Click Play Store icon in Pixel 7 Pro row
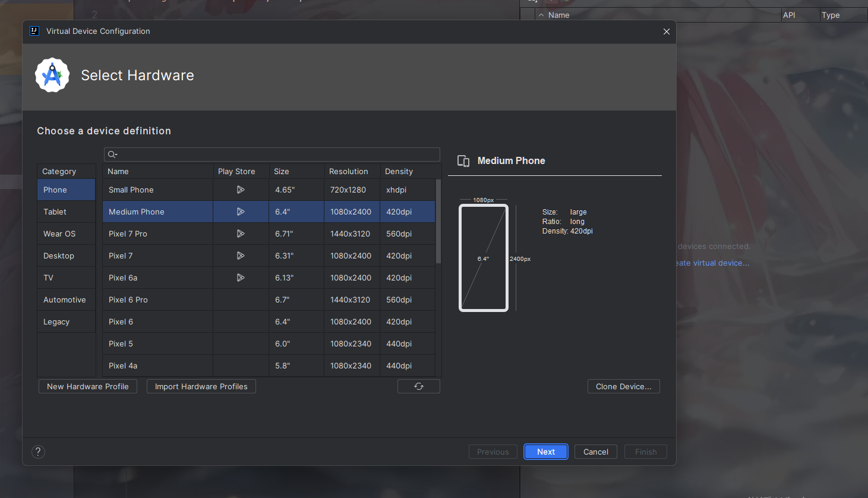Image resolution: width=868 pixels, height=498 pixels. coord(241,234)
